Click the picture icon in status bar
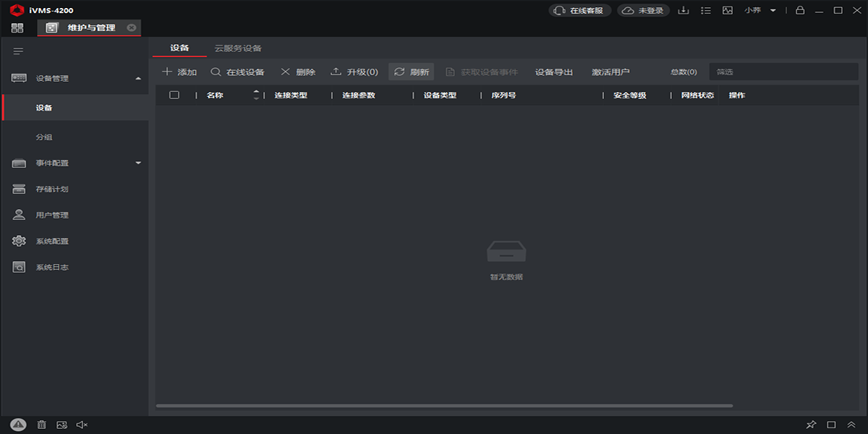The width and height of the screenshot is (868, 434). (62, 425)
